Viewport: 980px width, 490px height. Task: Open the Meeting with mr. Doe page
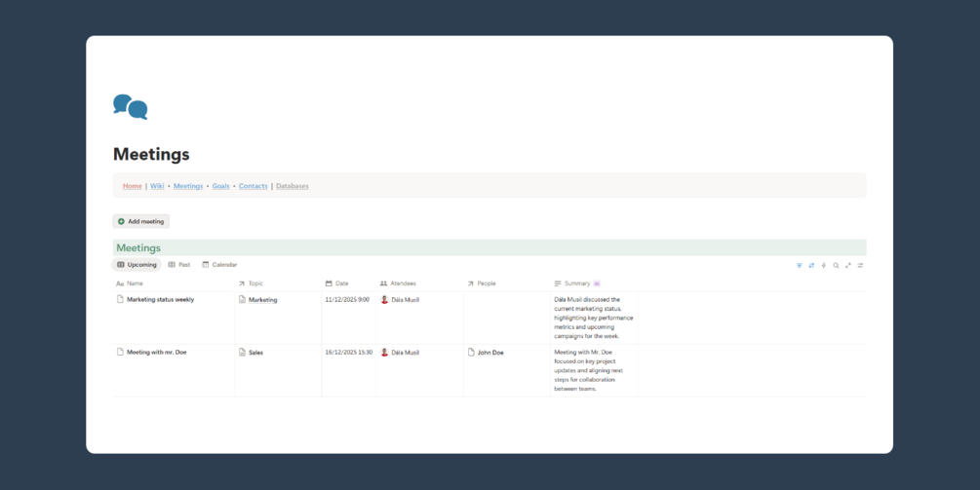point(156,352)
